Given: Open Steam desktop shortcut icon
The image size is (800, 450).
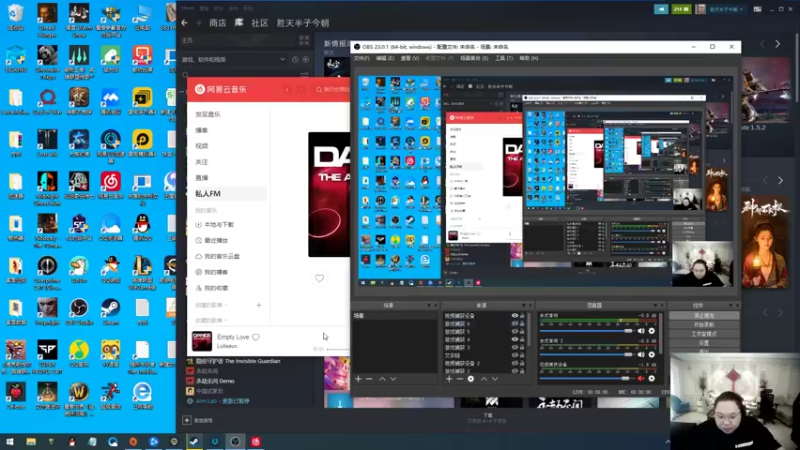Looking at the screenshot, I should (x=111, y=311).
